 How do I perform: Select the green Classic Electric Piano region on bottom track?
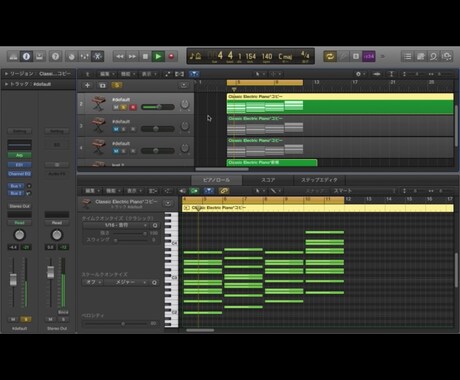[272, 163]
